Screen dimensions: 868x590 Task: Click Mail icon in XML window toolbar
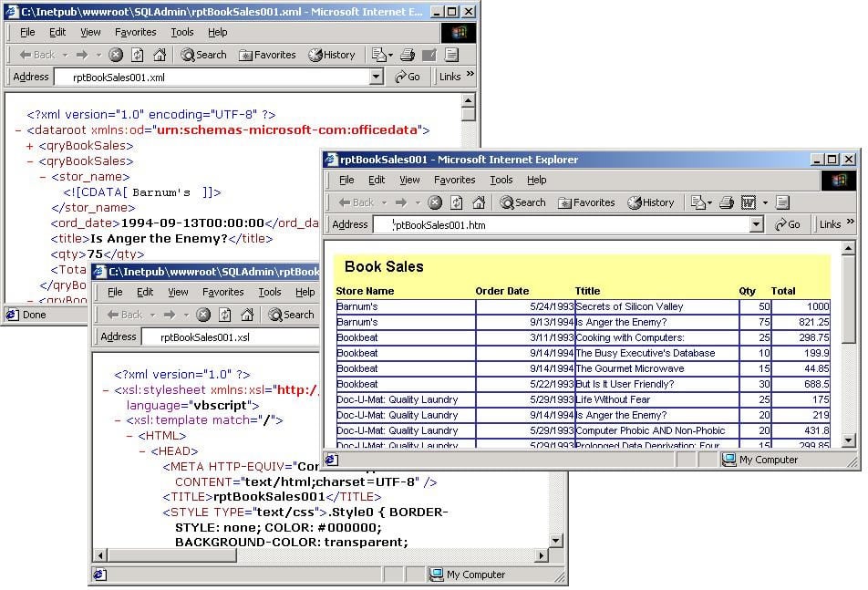point(381,54)
